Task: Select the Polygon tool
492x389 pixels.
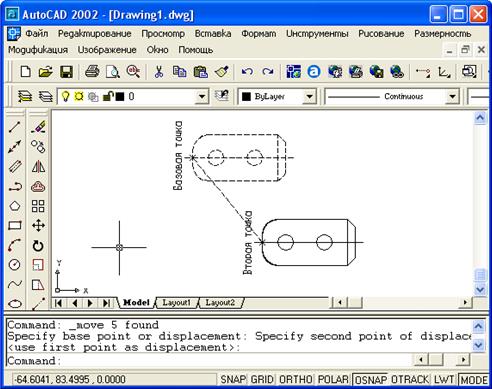Action: 15,206
